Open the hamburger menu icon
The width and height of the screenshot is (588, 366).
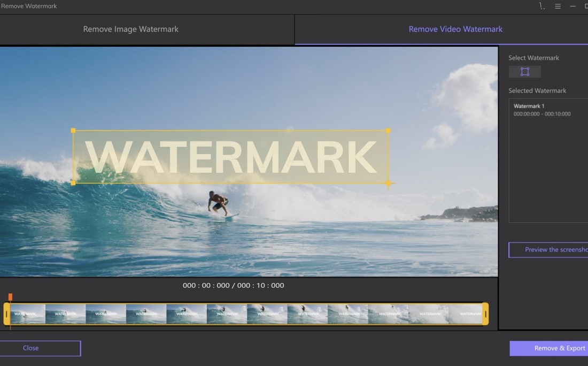pyautogui.click(x=558, y=6)
